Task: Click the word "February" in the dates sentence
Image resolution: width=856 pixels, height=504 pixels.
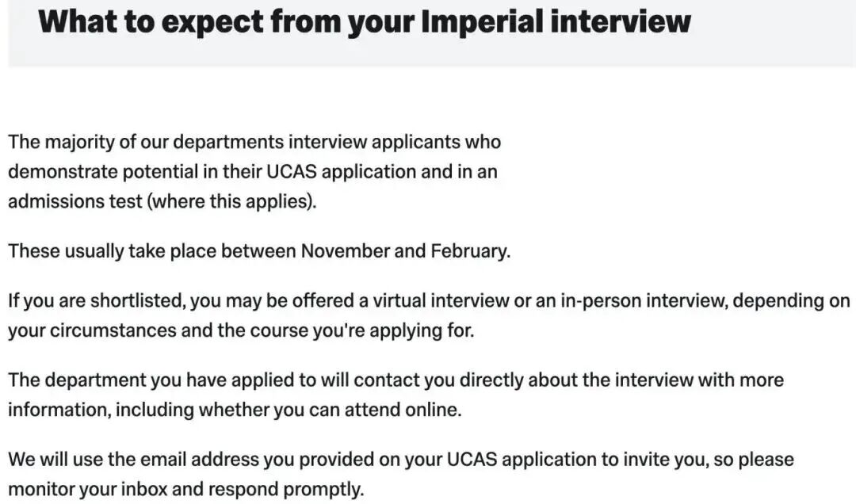Action: pyautogui.click(x=469, y=252)
